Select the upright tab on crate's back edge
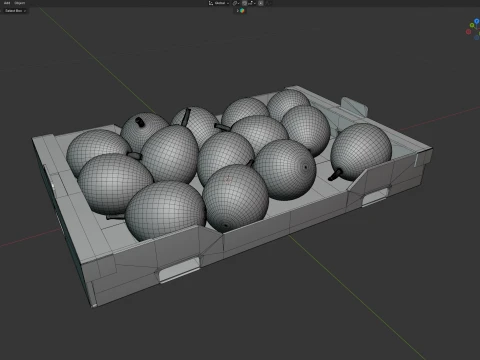Viewport: 480px width, 360px height. point(354,107)
